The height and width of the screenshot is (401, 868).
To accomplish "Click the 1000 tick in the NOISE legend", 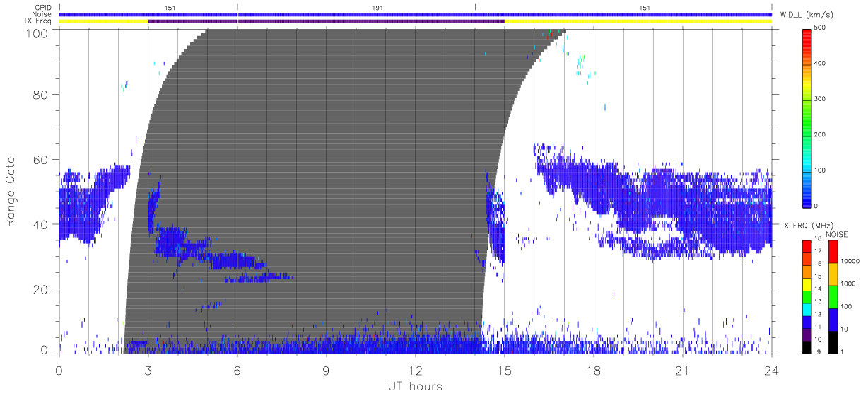I will (x=849, y=284).
